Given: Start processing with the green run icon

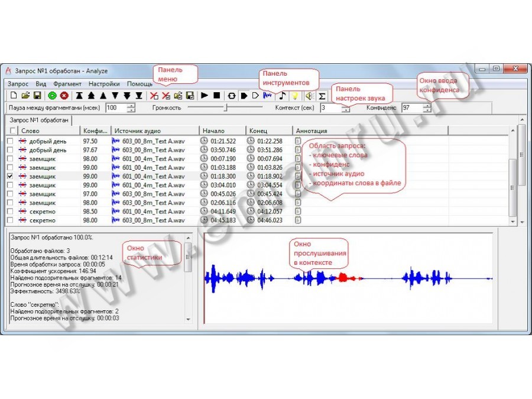Looking at the screenshot, I should coord(52,95).
